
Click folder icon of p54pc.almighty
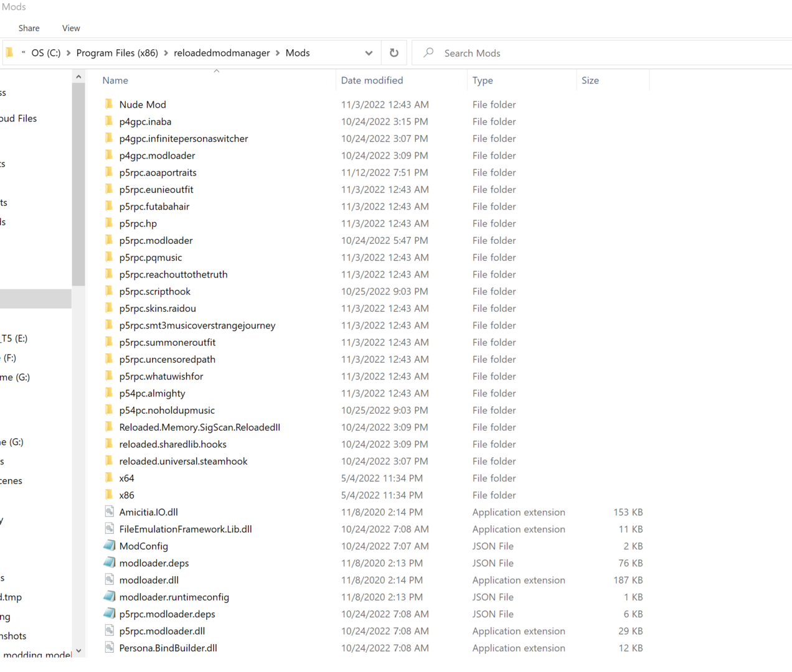109,393
